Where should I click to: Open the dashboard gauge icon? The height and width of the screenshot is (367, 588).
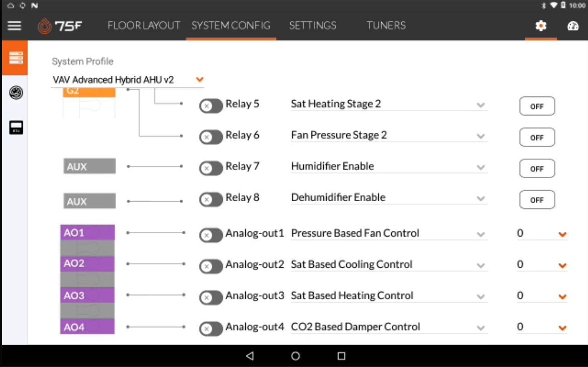pyautogui.click(x=573, y=26)
